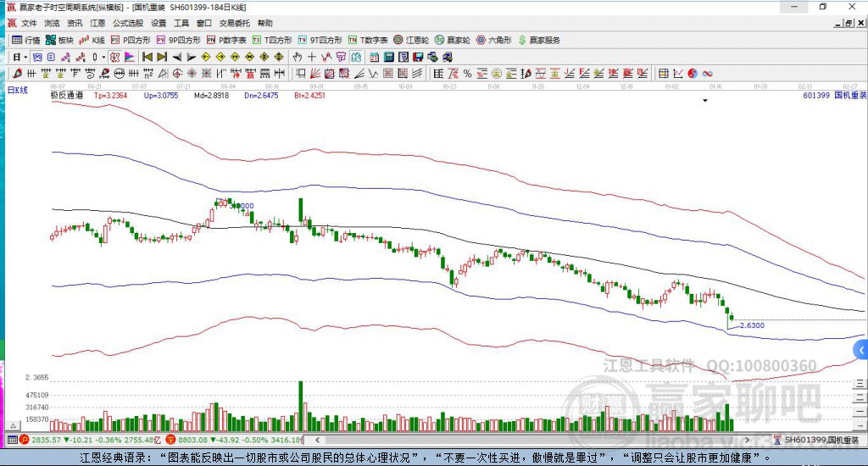This screenshot has width=868, height=466.
Task: Select the hand pan tool
Action: pos(298,57)
